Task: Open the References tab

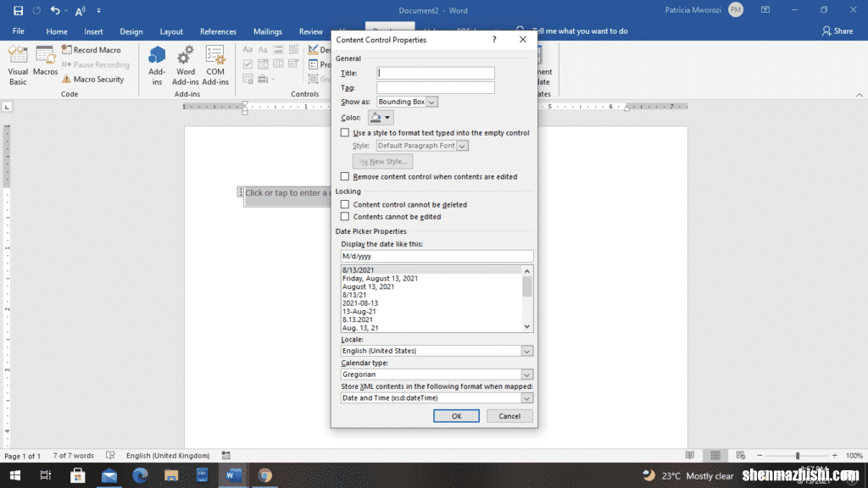Action: click(218, 31)
